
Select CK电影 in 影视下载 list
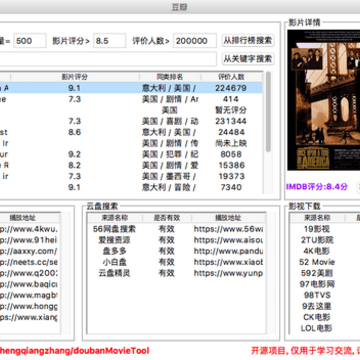point(317,317)
